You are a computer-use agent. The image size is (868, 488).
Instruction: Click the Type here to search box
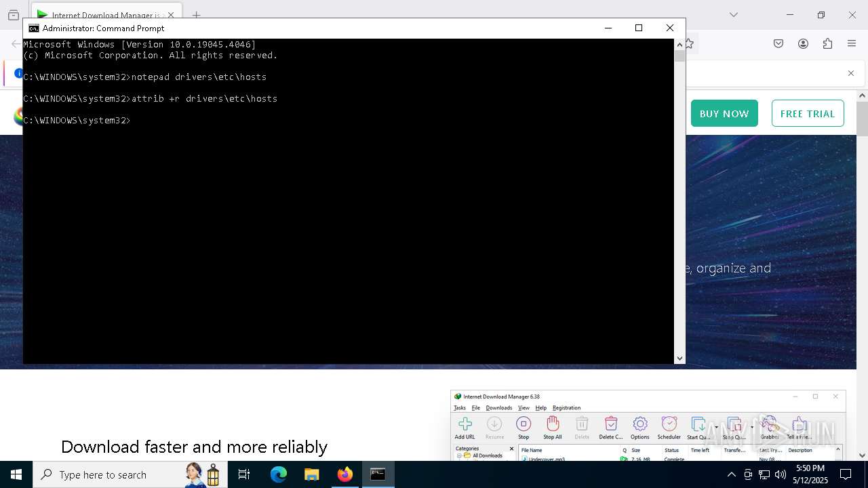click(x=129, y=474)
